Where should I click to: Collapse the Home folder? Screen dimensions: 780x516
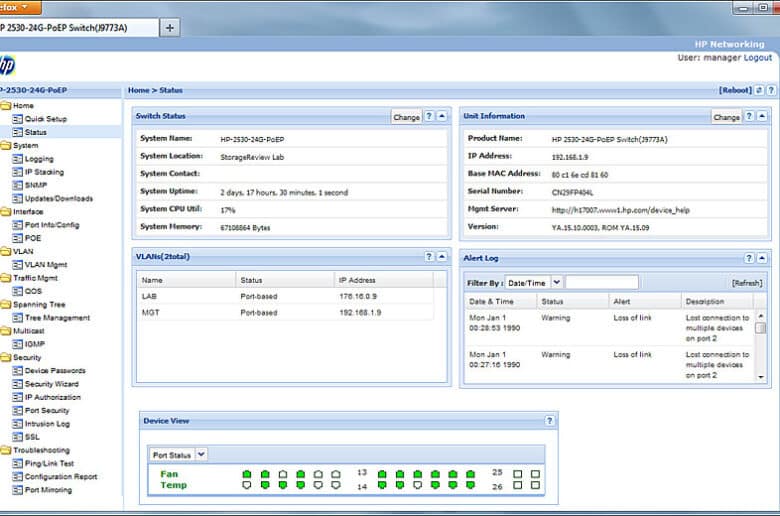[5, 105]
